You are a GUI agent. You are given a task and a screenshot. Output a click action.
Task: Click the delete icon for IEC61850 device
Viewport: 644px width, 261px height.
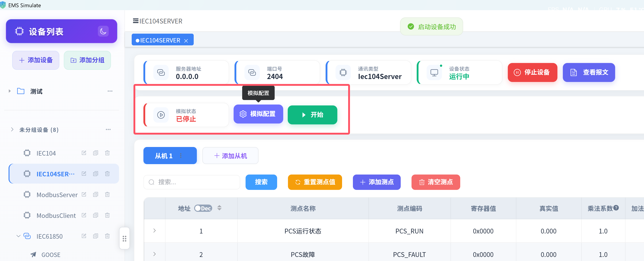coord(107,236)
